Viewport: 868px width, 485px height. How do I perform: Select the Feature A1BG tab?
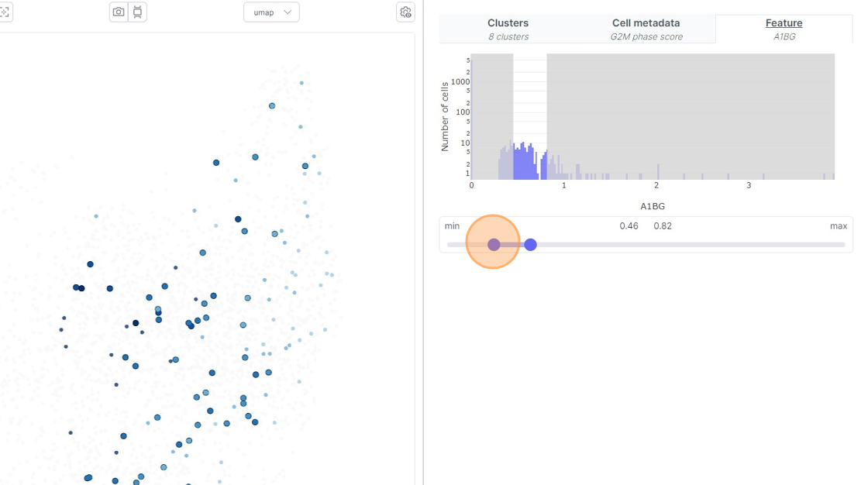784,29
